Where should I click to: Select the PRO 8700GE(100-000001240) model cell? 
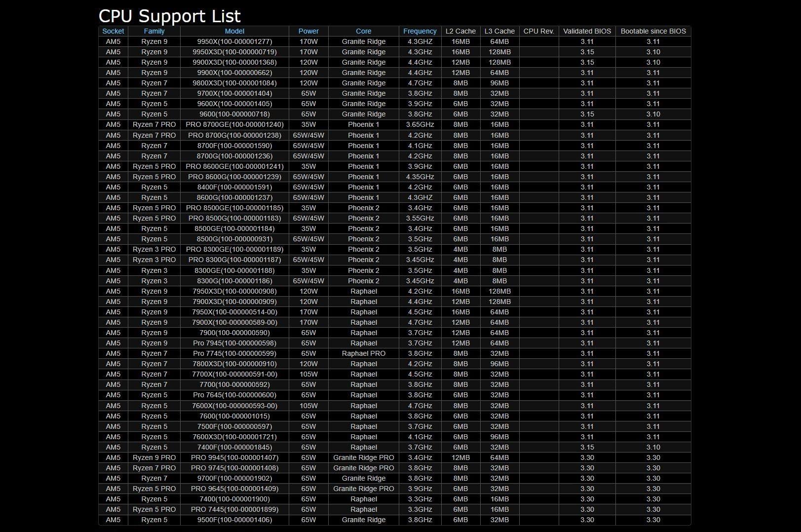click(x=234, y=124)
